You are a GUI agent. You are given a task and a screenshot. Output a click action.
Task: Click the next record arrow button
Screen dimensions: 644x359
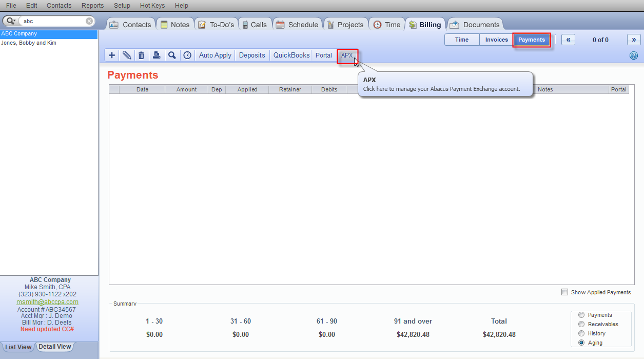[634, 39]
